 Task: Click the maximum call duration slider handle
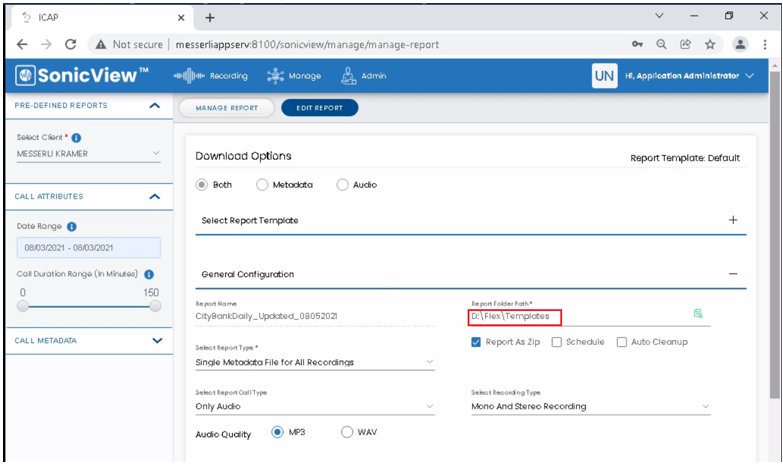tap(155, 306)
